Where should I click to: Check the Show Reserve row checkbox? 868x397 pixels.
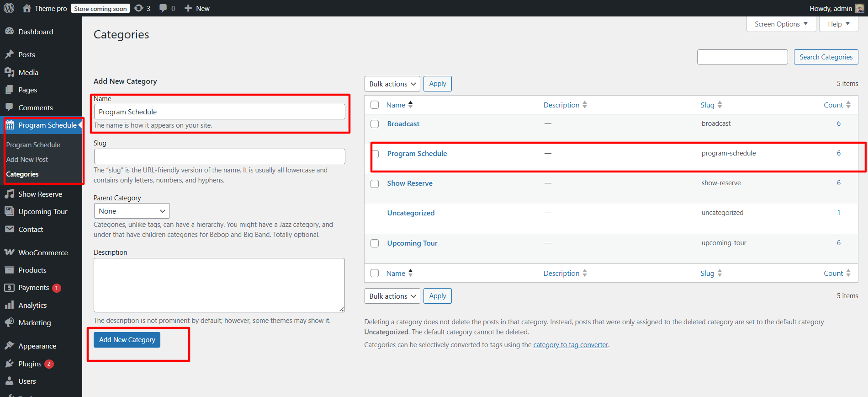pyautogui.click(x=375, y=184)
